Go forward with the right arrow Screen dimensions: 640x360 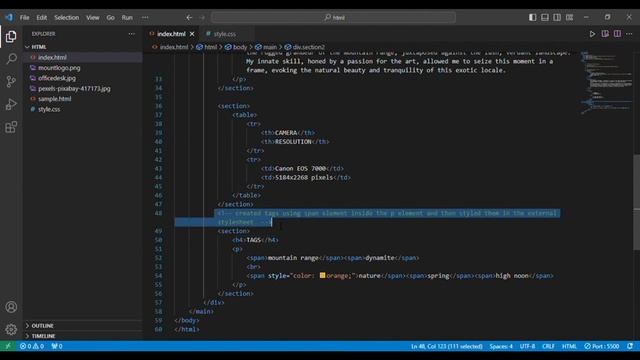tap(202, 18)
